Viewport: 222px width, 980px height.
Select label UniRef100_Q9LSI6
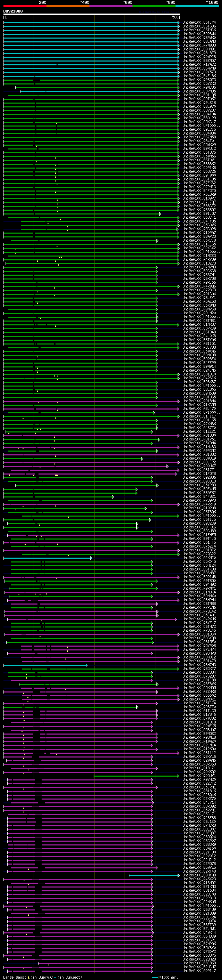coord(199,103)
